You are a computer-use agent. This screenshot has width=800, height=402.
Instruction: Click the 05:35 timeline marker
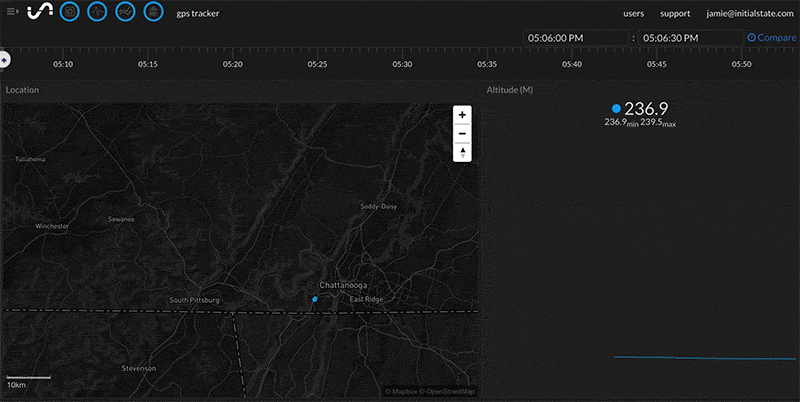[x=487, y=64]
